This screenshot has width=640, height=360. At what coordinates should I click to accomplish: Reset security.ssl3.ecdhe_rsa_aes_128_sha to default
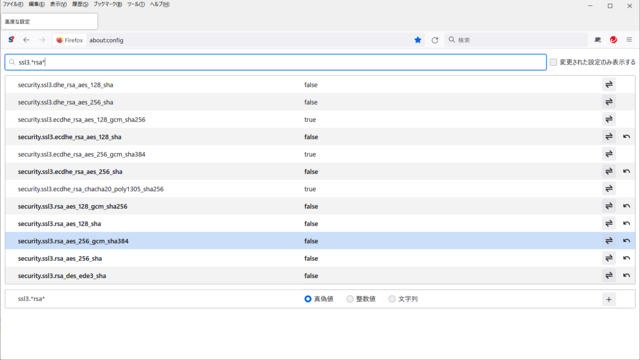click(x=626, y=137)
